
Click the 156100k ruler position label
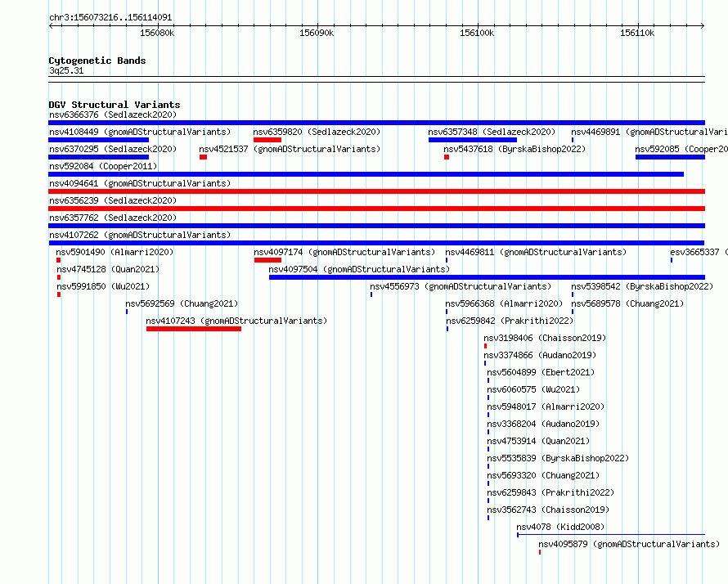477,33
